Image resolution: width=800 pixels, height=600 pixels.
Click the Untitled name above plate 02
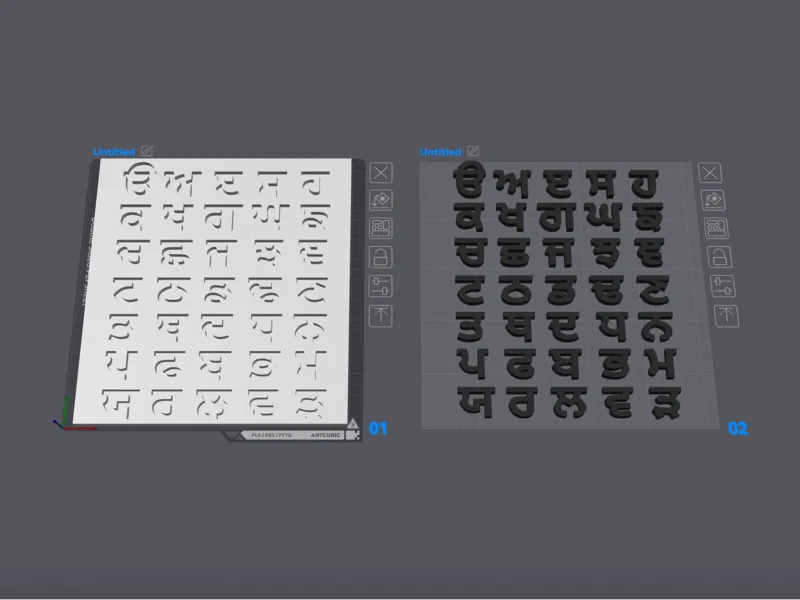point(440,152)
